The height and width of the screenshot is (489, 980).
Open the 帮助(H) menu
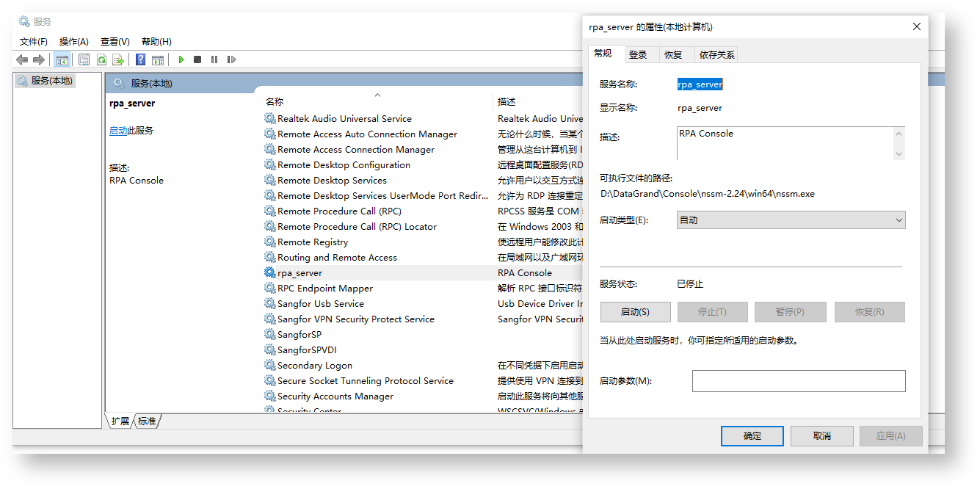[x=156, y=42]
